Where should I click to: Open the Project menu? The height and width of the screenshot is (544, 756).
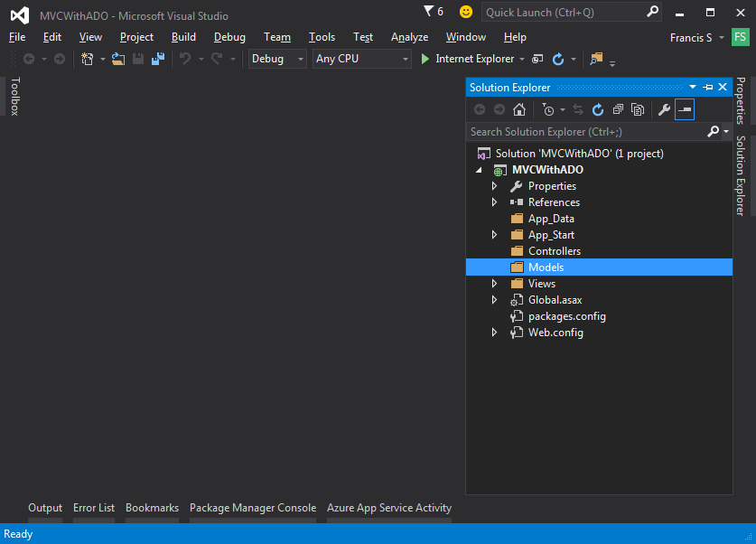[136, 37]
